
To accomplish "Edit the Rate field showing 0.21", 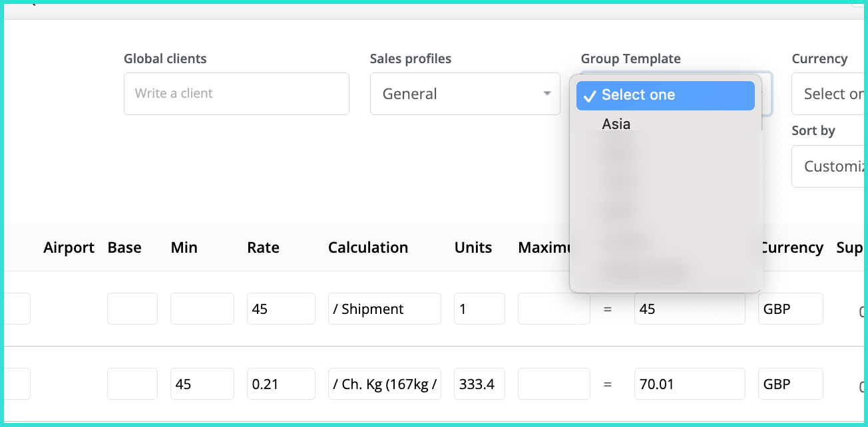I will tap(280, 384).
